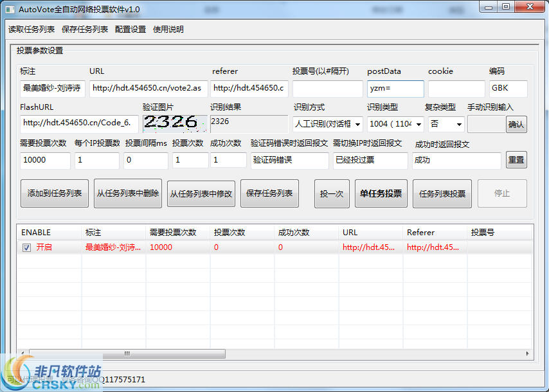Click the scrollbar right arrow
The width and height of the screenshot is (549, 392).
click(x=528, y=354)
